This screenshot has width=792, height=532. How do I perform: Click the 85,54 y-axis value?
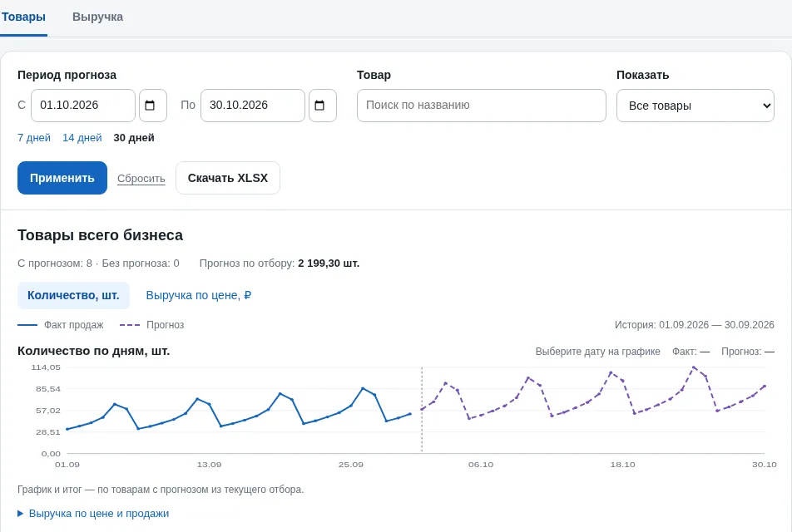pos(48,389)
